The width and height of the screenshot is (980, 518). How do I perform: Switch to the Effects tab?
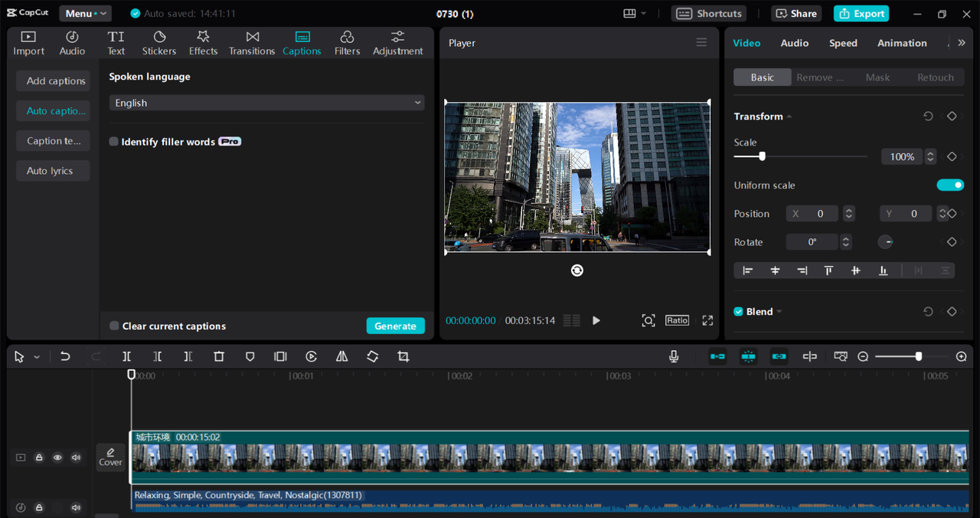coord(203,43)
